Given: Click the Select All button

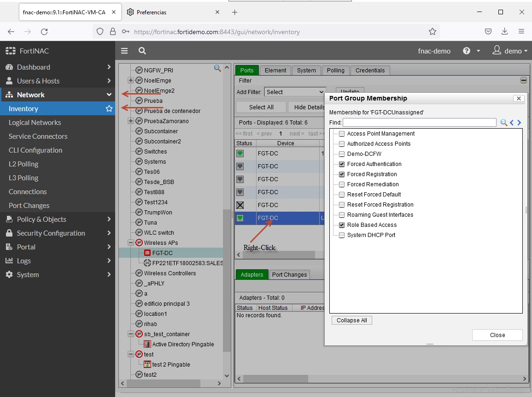Looking at the screenshot, I should coord(261,107).
